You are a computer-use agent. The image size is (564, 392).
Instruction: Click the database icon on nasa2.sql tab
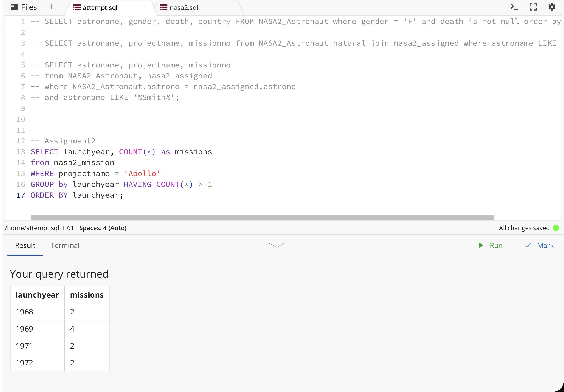coord(163,7)
